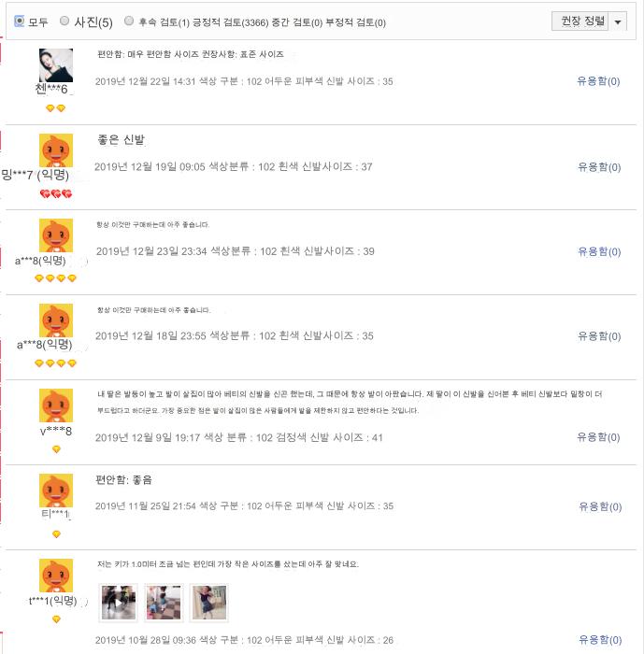Click the orange mascot avatar of v***8
This screenshot has width=644, height=654.
(56, 405)
